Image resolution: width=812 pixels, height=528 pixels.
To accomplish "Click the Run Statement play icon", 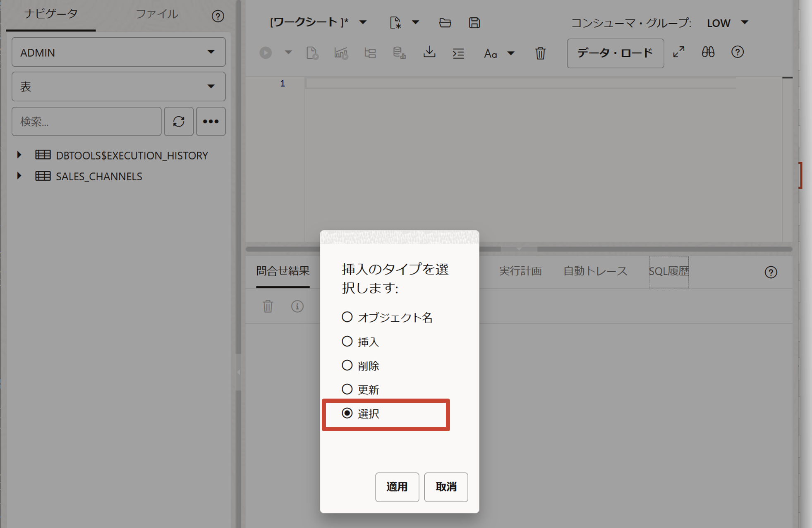I will click(x=266, y=53).
